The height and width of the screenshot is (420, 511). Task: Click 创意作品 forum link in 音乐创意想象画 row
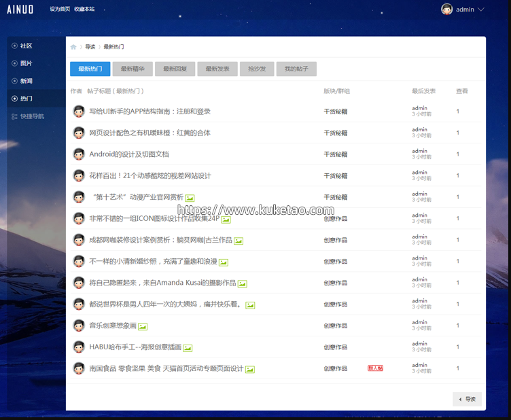coord(336,326)
